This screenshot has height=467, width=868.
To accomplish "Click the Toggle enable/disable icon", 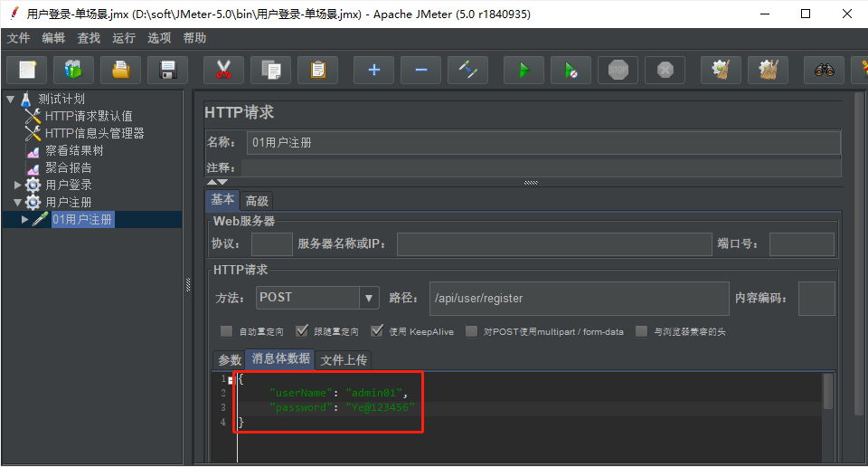I will (x=467, y=70).
